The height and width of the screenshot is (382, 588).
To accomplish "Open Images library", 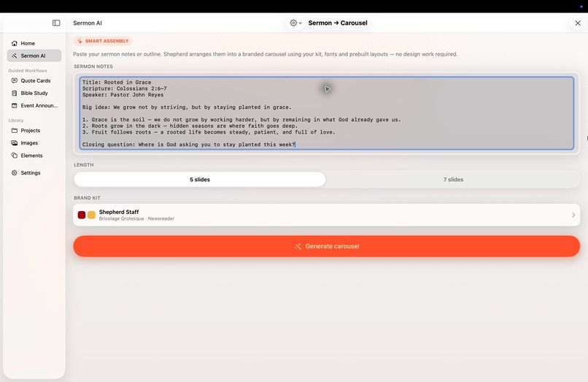I will click(x=34, y=142).
